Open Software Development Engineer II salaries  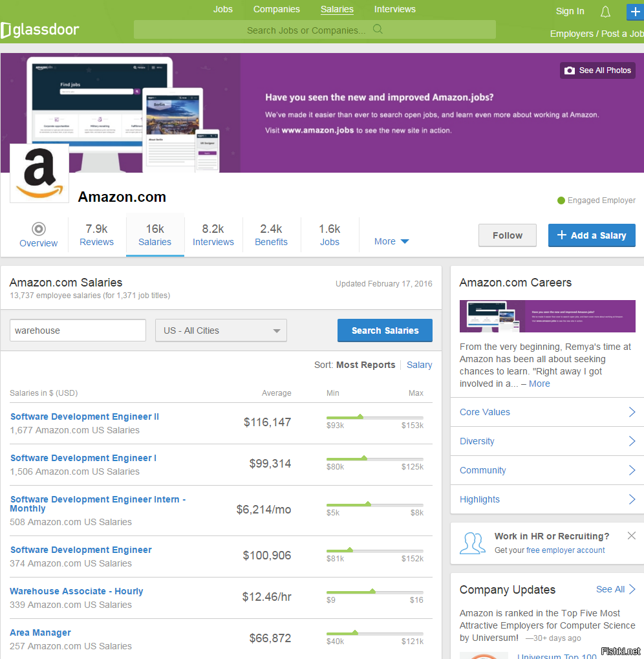[85, 416]
